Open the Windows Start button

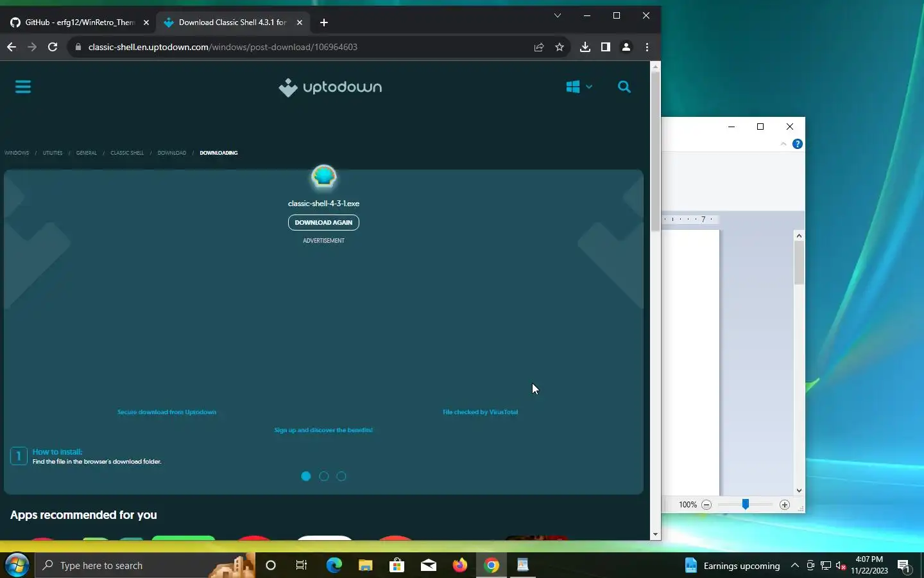click(17, 565)
